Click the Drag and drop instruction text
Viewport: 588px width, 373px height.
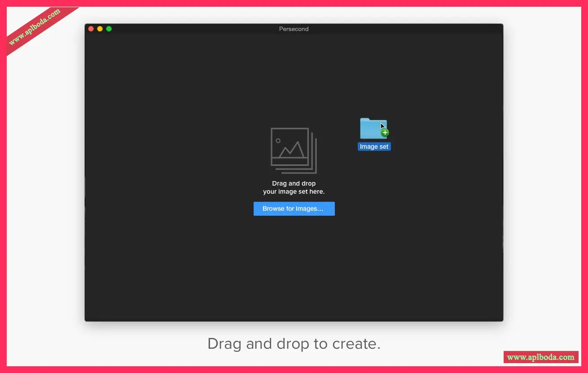294,183
